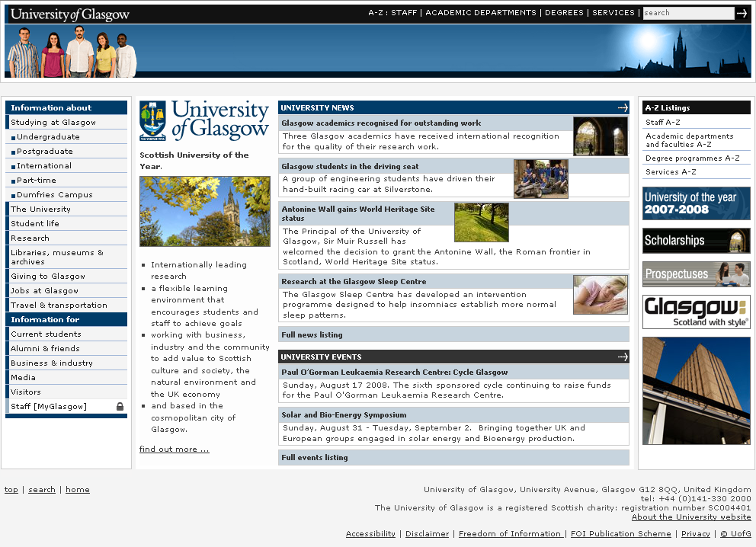Viewport: 756px width, 547px height.
Task: Open Services A-Z listing
Action: 671,171
